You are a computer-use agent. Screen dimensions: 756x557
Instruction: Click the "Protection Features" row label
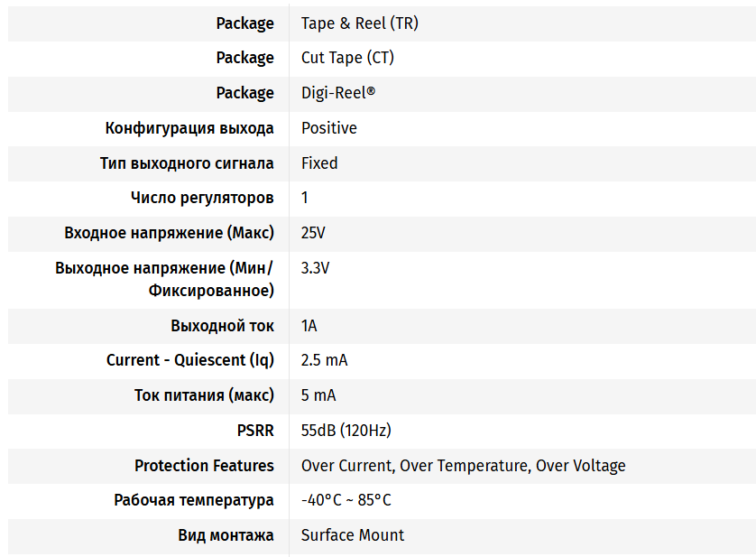pos(204,466)
